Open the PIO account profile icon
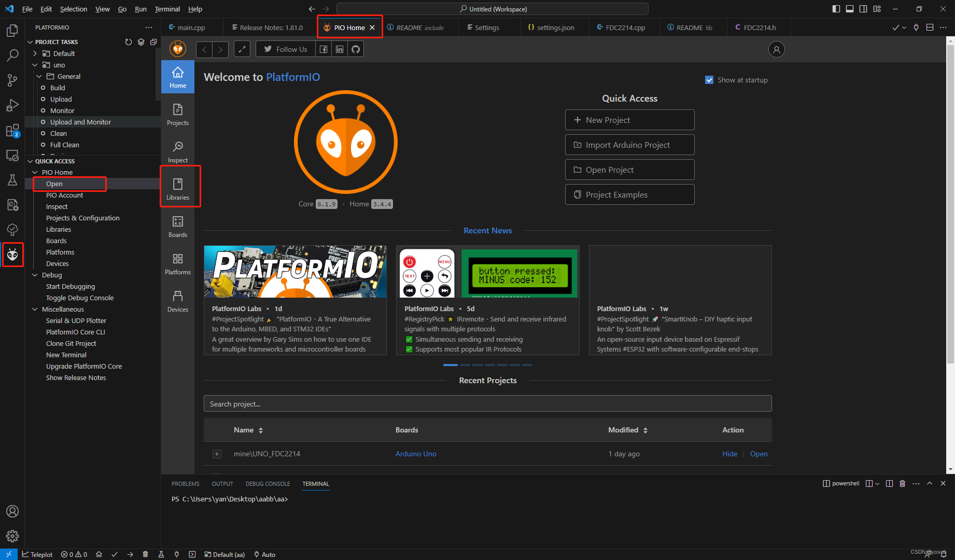This screenshot has height=560, width=955. click(x=776, y=50)
